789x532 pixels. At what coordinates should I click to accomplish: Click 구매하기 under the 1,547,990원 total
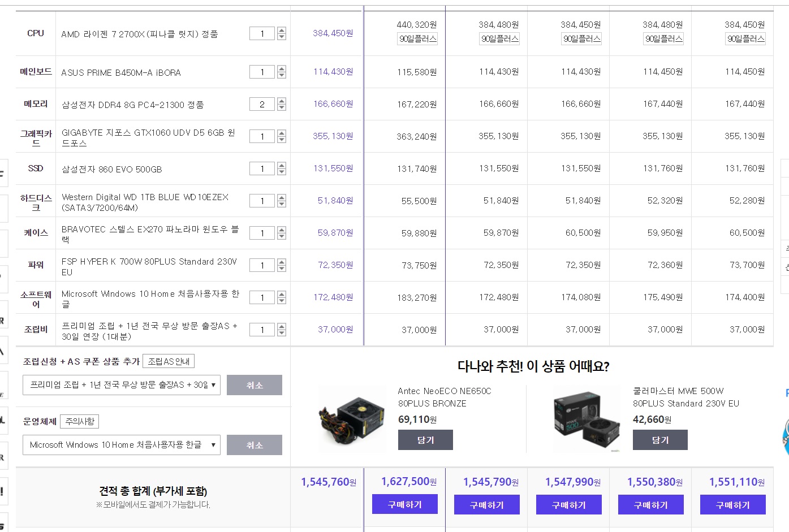(x=569, y=504)
